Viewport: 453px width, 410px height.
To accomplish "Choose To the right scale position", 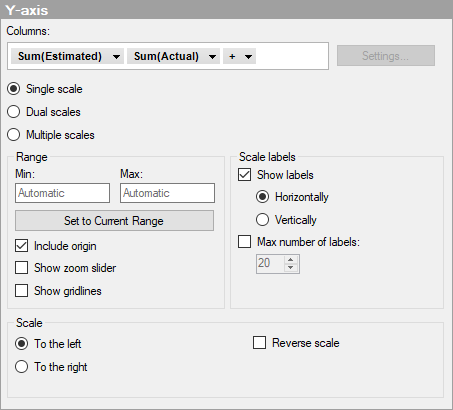I will [x=22, y=366].
